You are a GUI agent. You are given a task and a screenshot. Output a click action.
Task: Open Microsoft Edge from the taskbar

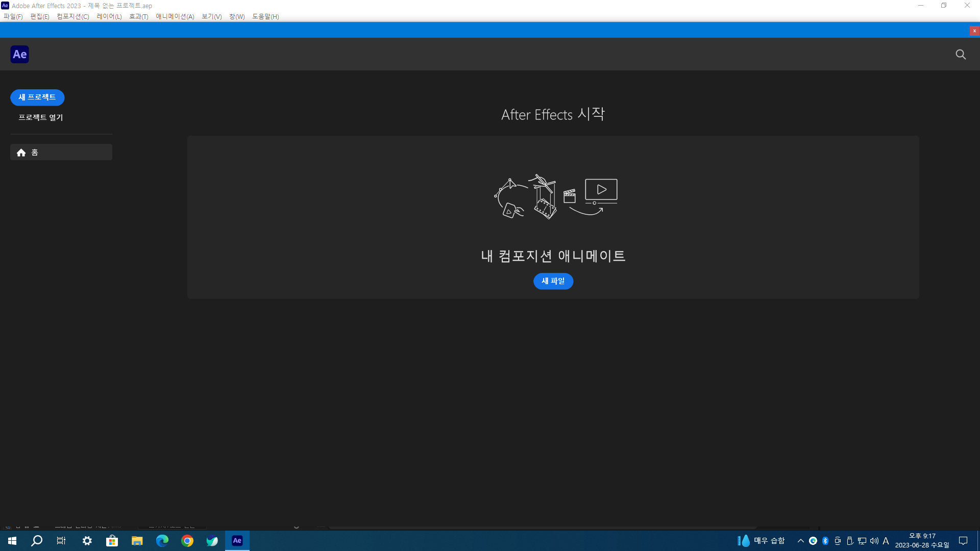[162, 541]
